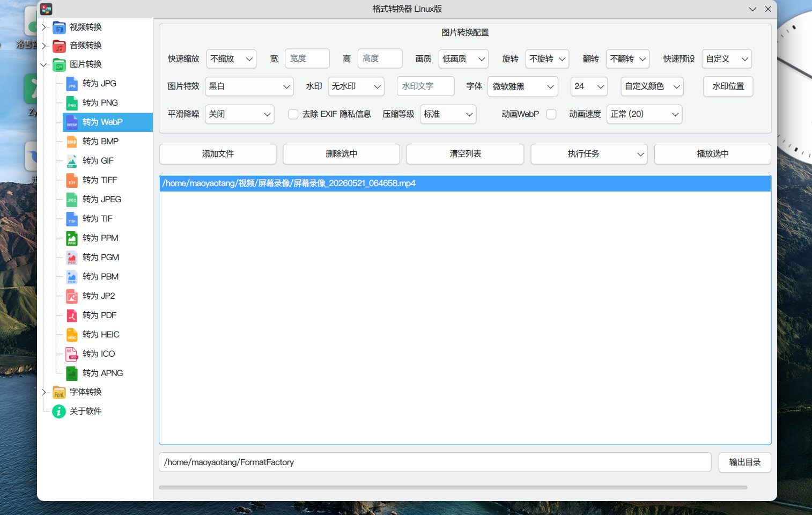The width and height of the screenshot is (812, 515).
Task: Expand the 视频转换 tree node
Action: pyautogui.click(x=45, y=27)
